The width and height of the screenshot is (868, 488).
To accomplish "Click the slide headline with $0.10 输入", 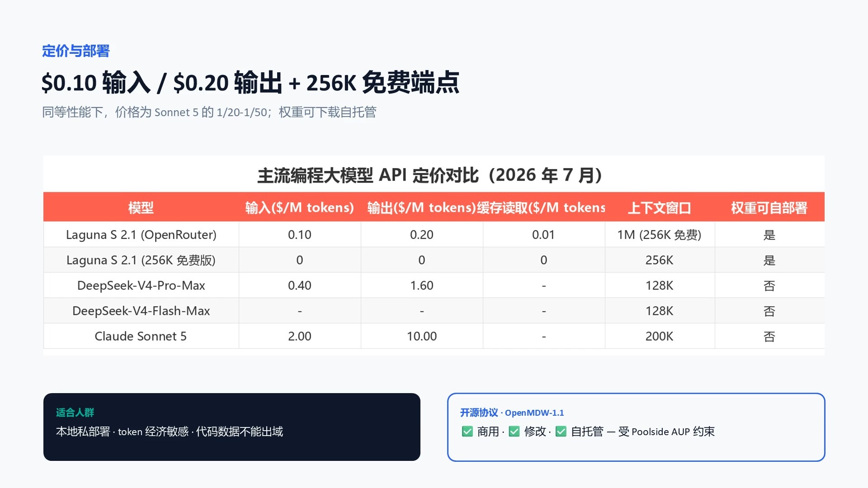I will pos(250,82).
